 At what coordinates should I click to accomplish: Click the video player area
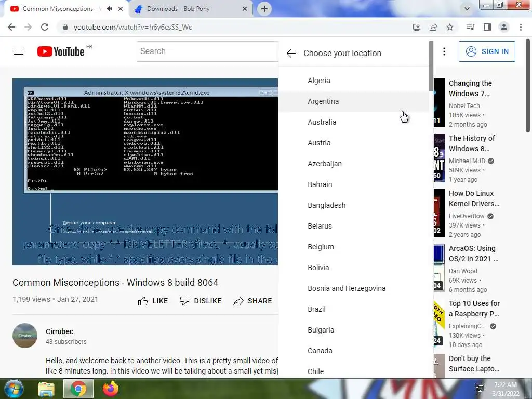point(145,171)
